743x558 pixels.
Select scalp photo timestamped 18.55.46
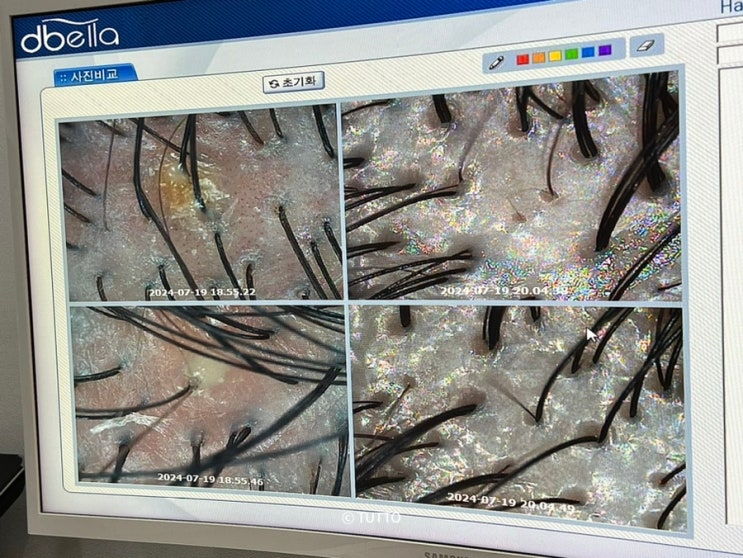pyautogui.click(x=211, y=399)
